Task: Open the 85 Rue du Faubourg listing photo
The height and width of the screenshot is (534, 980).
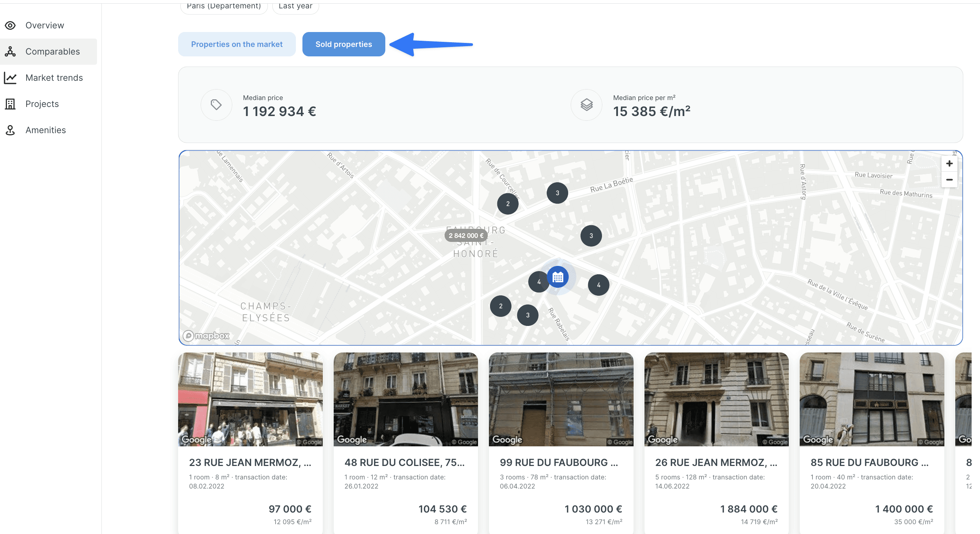Action: [871, 399]
